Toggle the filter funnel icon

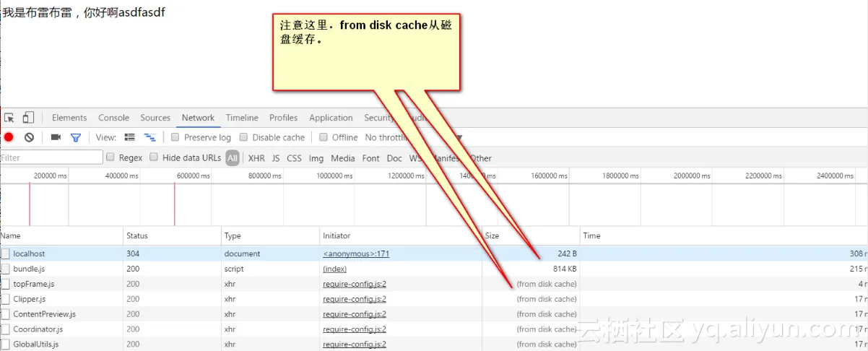75,137
